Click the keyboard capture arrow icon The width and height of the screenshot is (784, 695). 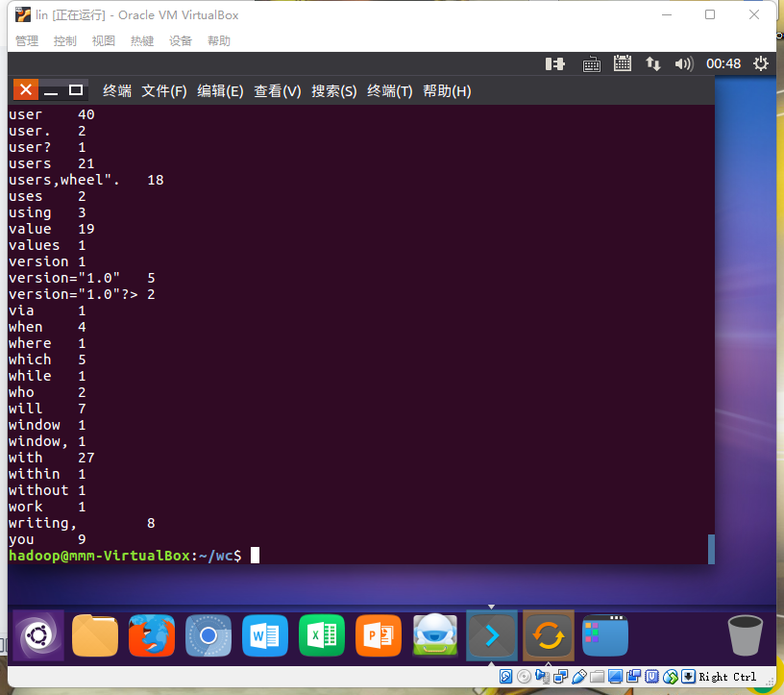pos(689,677)
